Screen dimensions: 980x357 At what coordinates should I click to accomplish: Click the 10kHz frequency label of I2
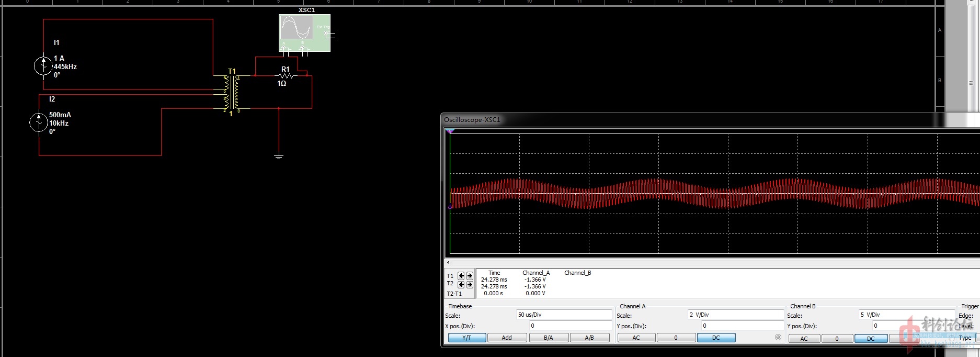59,123
